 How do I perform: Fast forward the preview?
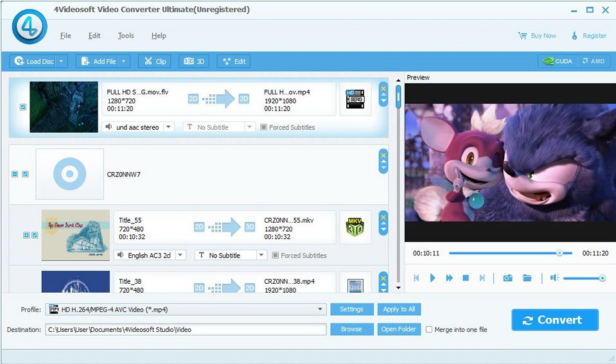(450, 278)
